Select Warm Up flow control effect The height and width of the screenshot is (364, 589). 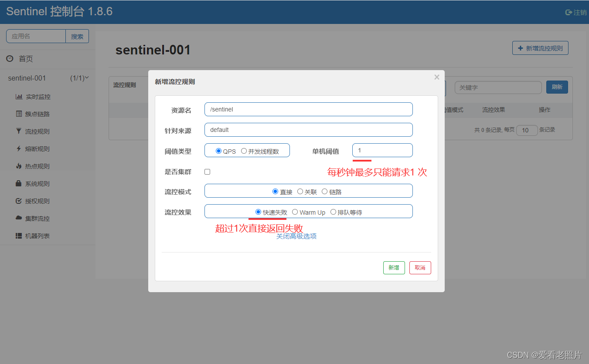(295, 212)
